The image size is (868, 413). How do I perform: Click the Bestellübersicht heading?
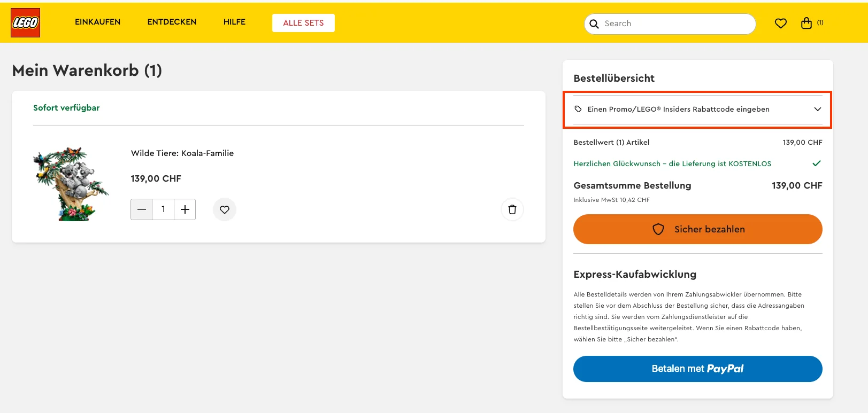coord(614,78)
